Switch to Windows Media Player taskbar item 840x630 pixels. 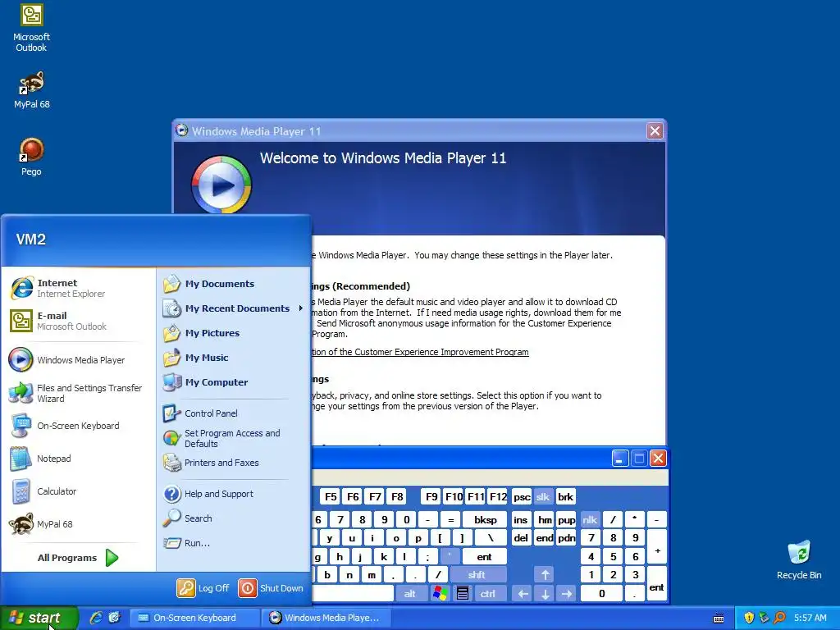coord(326,618)
